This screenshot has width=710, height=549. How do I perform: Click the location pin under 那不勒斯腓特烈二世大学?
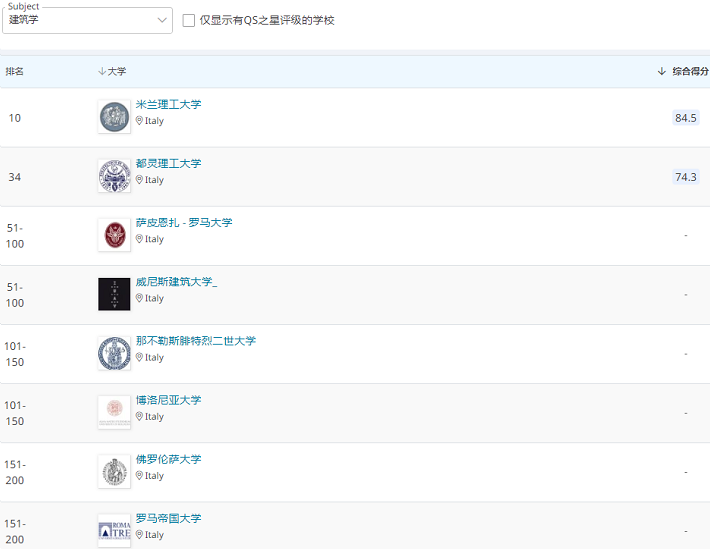139,357
